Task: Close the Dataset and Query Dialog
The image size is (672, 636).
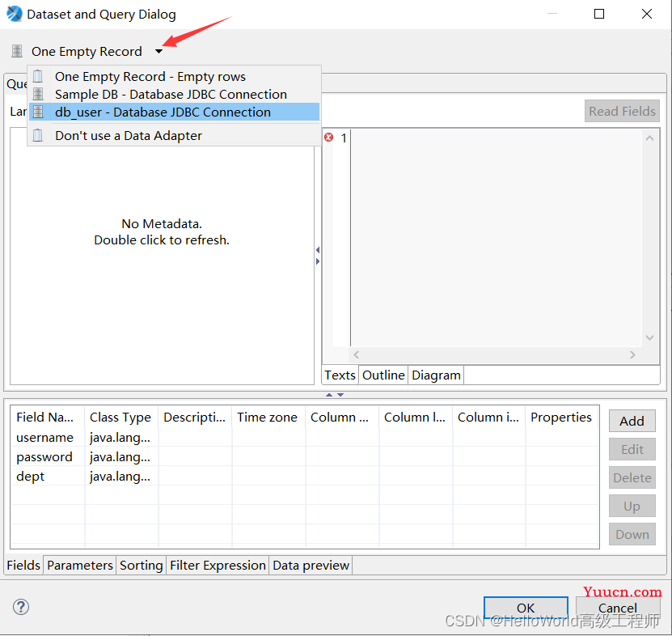Action: [x=647, y=14]
